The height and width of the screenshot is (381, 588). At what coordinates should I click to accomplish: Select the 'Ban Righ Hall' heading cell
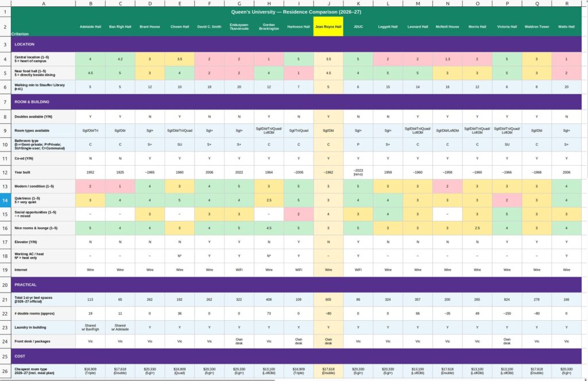tap(120, 26)
